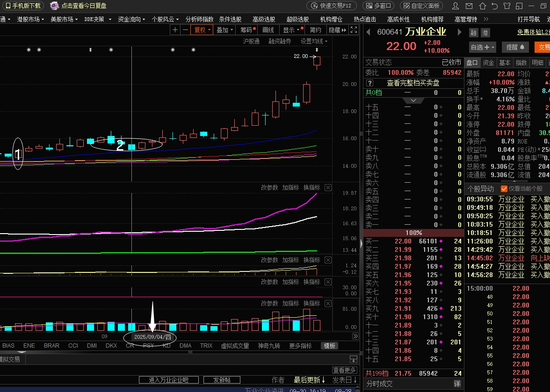Click 查看更多 view more button
The image size is (550, 392).
tap(344, 370)
